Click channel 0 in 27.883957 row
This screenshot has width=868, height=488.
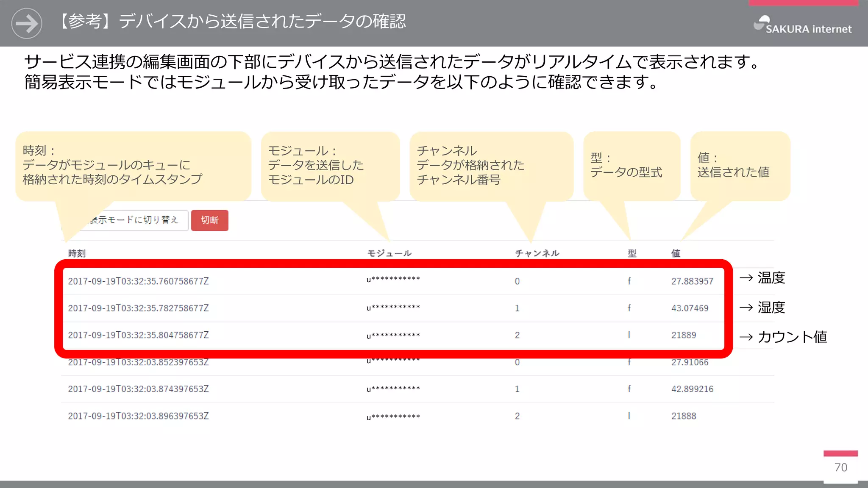pos(517,281)
